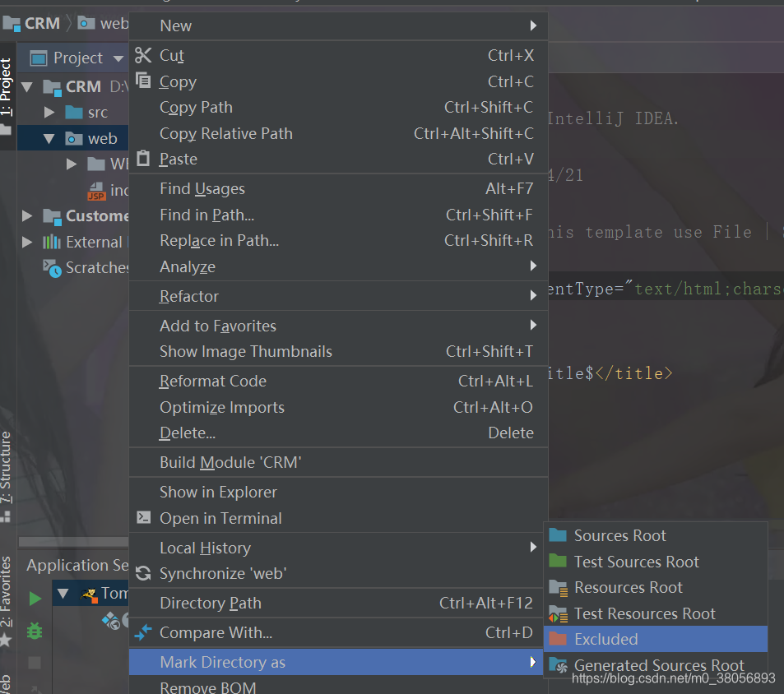The image size is (784, 694).
Task: Click the Test Sources Root green folder icon
Action: click(x=558, y=561)
